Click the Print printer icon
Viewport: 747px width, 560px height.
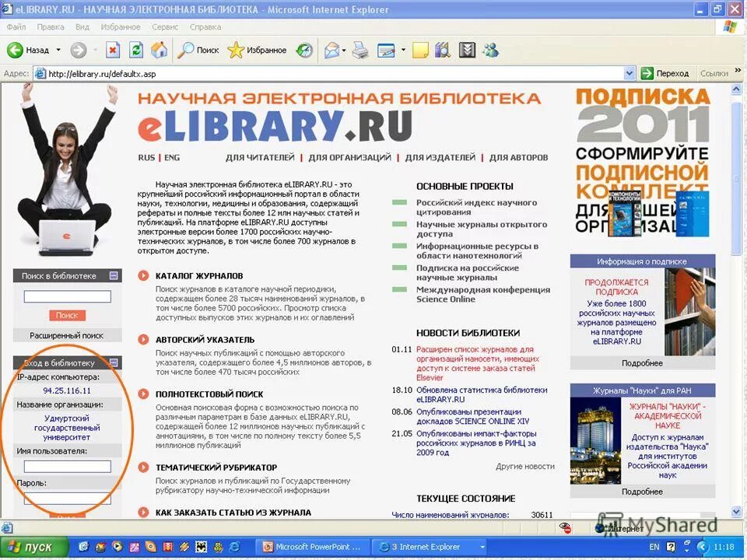click(x=360, y=50)
